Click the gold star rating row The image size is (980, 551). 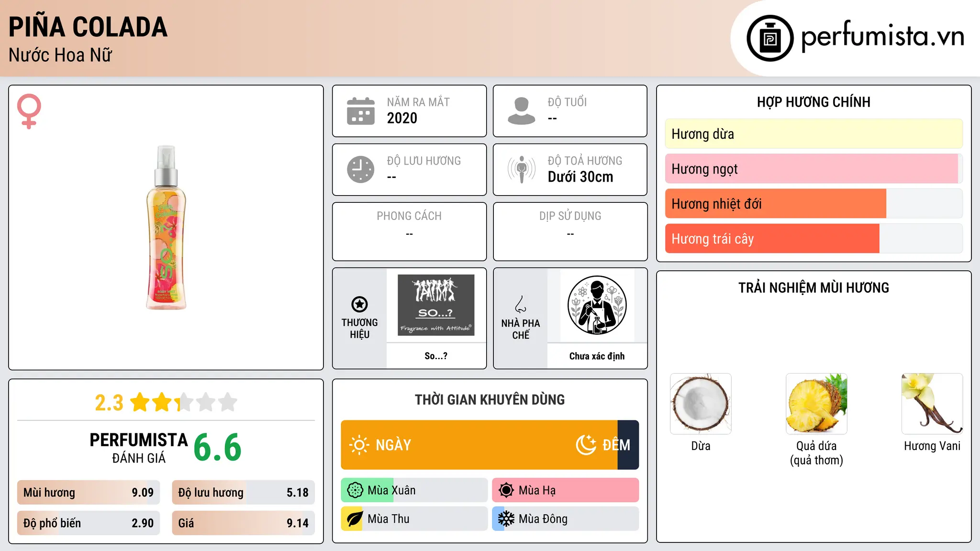(184, 402)
